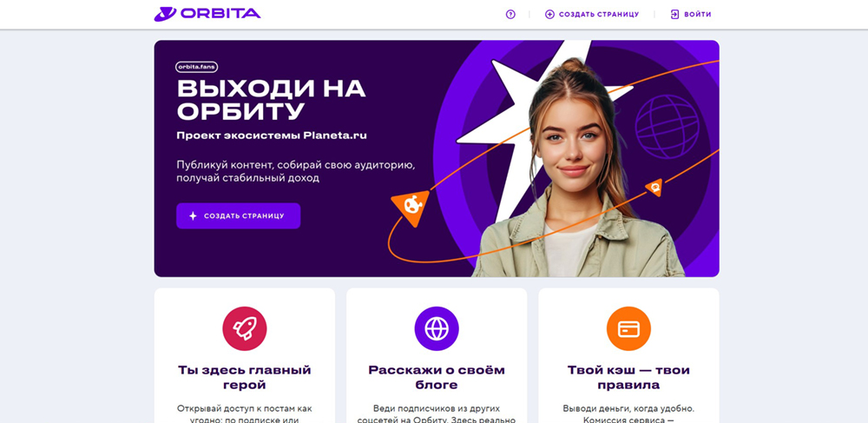This screenshot has width=868, height=423.
Task: Select Создать страницу in the header
Action: coord(598,15)
